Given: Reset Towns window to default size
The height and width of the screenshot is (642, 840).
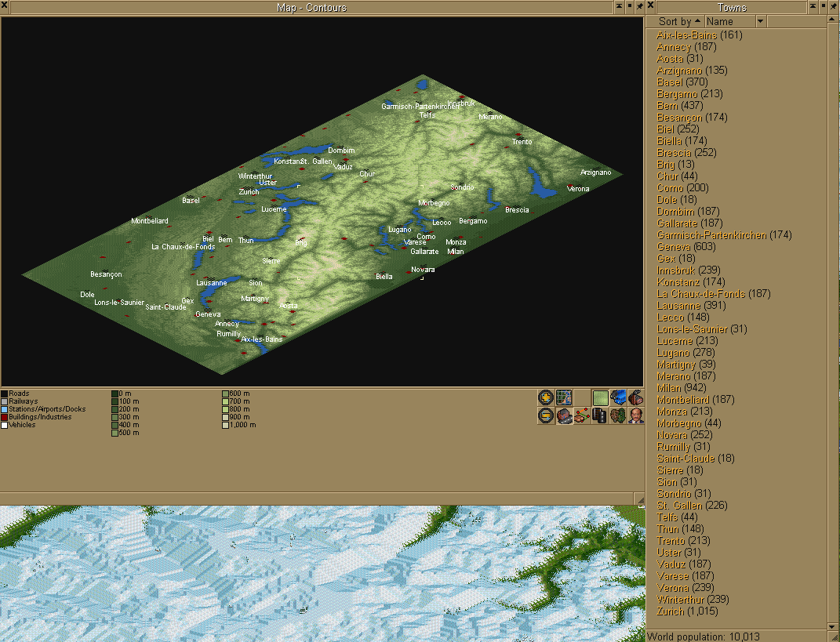Looking at the screenshot, I should pos(824,7).
